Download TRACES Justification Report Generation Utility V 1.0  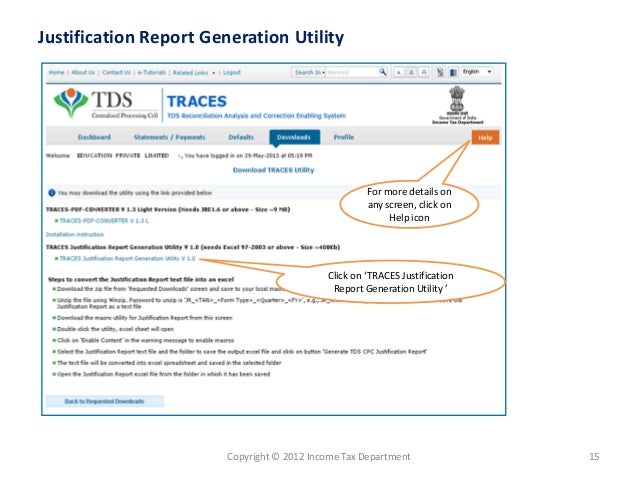127,258
